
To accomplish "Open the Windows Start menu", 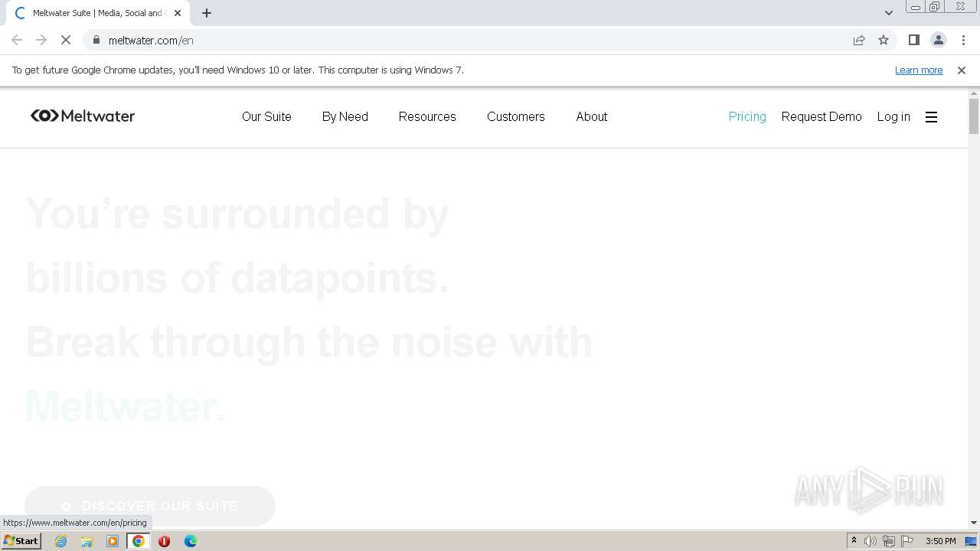I will [21, 541].
